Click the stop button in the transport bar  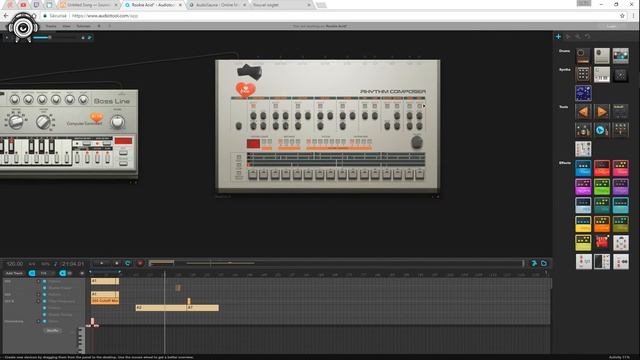116,263
